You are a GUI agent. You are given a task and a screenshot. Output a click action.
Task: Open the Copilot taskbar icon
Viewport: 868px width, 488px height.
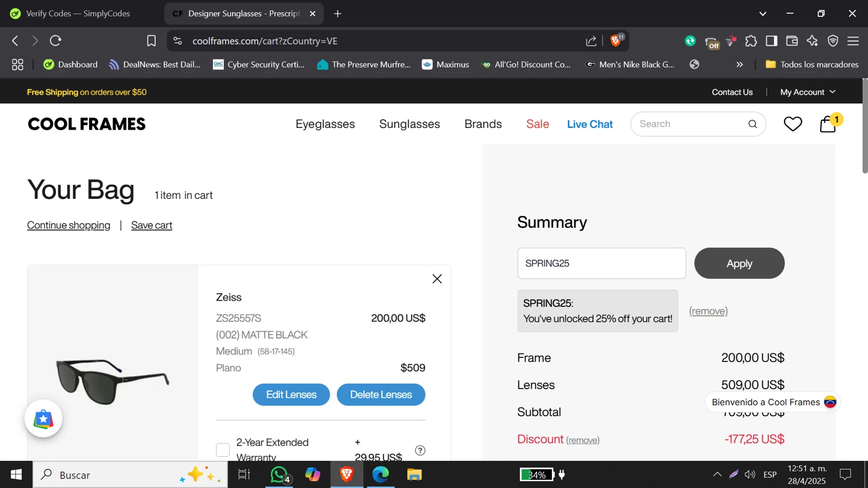(x=313, y=475)
